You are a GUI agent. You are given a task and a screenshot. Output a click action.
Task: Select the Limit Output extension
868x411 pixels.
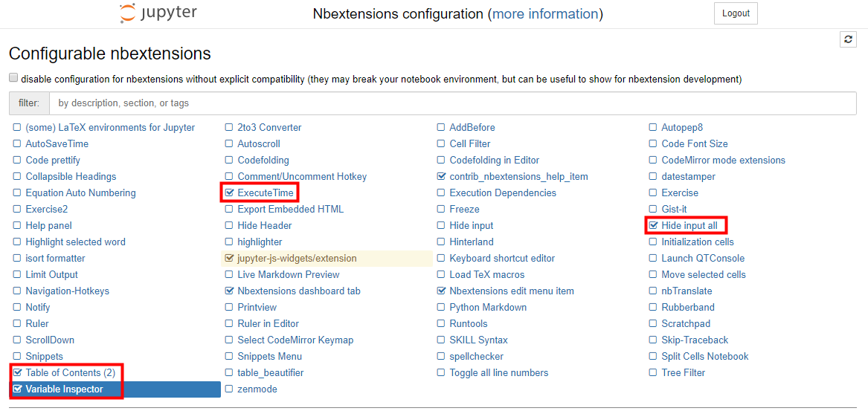click(51, 274)
